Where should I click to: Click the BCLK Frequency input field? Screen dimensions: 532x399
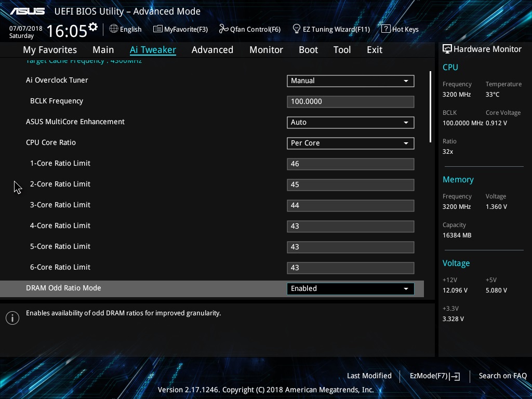pos(351,101)
